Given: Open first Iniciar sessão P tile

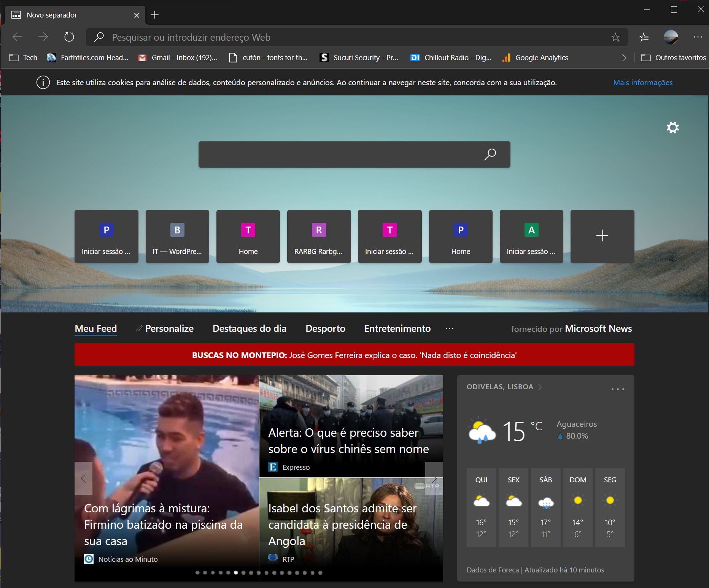Looking at the screenshot, I should [x=107, y=236].
